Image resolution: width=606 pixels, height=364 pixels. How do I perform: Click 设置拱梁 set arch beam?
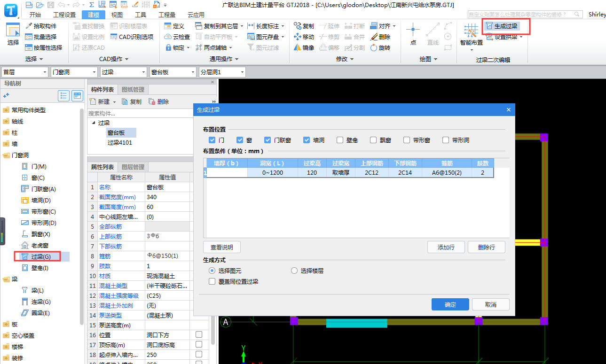504,37
